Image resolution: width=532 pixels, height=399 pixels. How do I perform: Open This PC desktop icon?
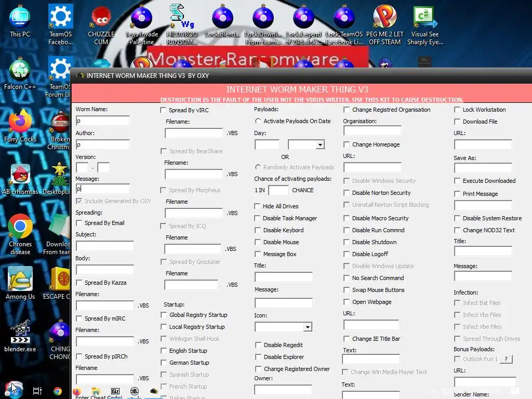point(20,21)
